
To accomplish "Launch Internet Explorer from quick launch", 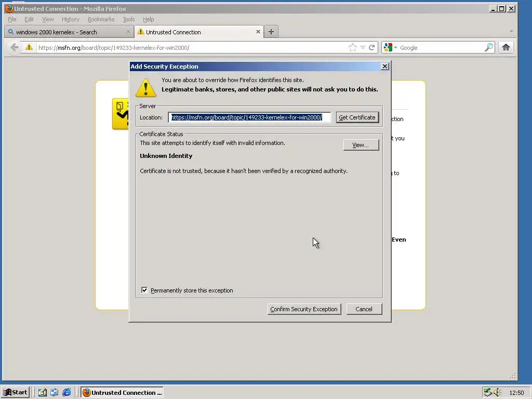I will tap(66, 393).
